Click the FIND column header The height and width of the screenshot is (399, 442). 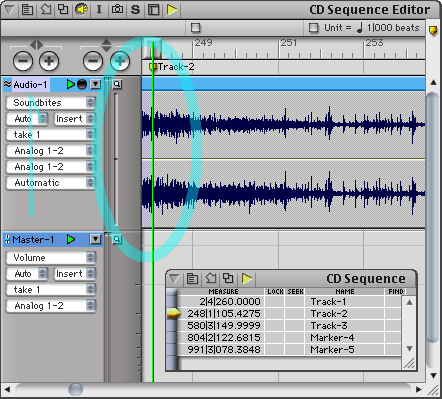tap(396, 292)
